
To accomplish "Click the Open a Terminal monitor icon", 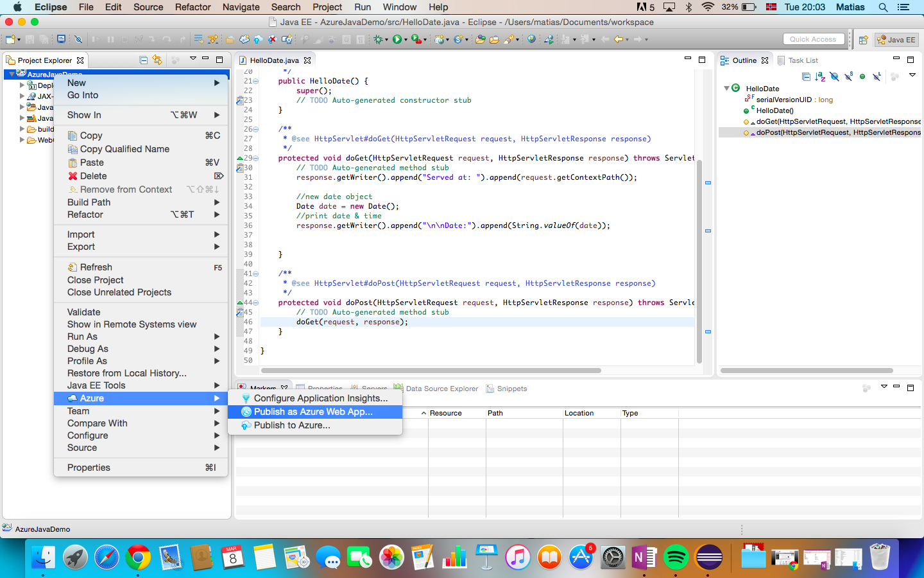I will [x=61, y=39].
